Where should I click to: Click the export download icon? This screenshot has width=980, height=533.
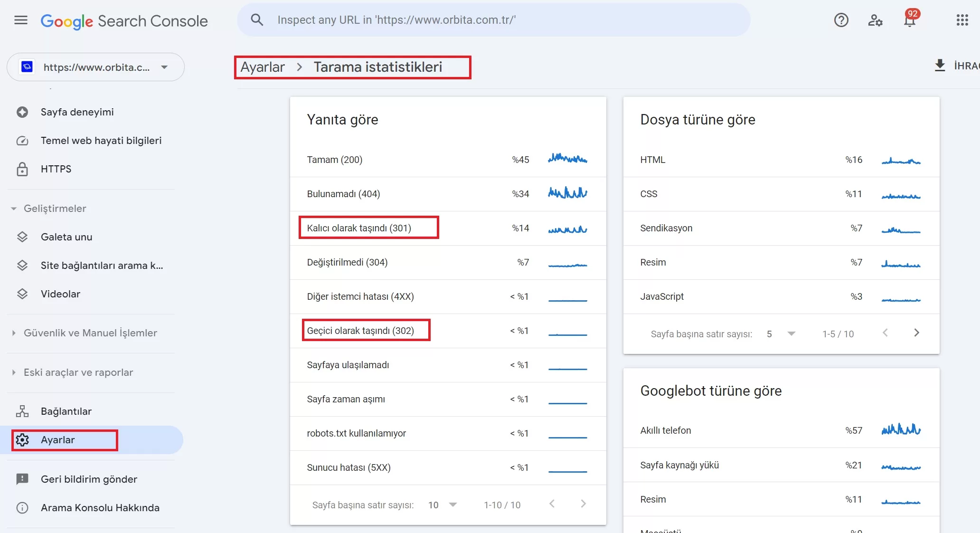click(940, 66)
